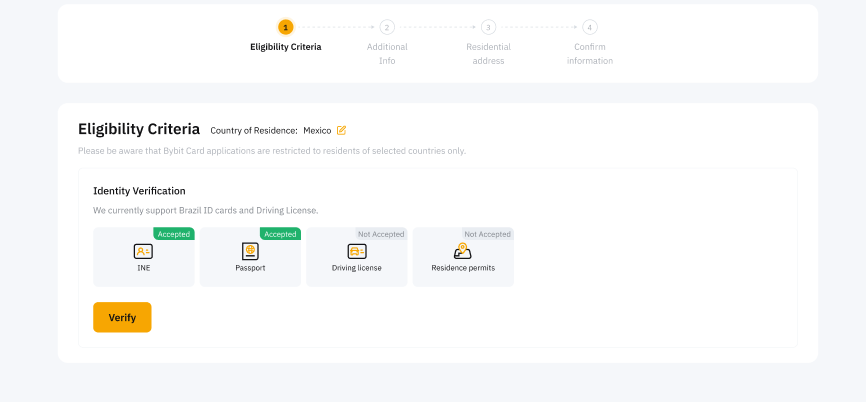Click the Passport document icon
Screen dimensions: 866x402
pos(250,251)
